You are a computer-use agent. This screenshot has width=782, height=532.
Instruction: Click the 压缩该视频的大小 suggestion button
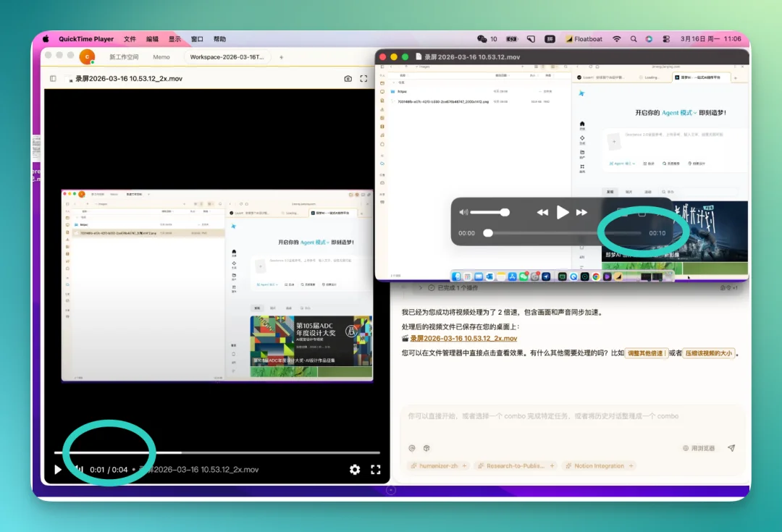[709, 353]
